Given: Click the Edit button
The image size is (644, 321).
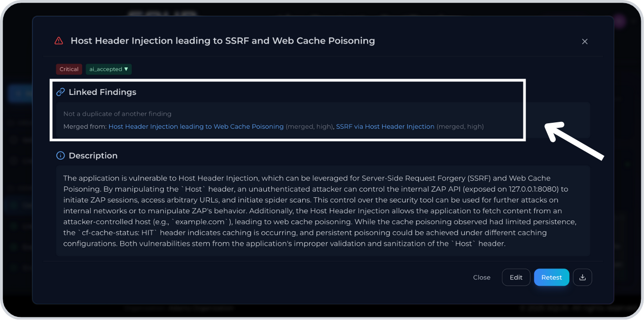Looking at the screenshot, I should [x=516, y=277].
